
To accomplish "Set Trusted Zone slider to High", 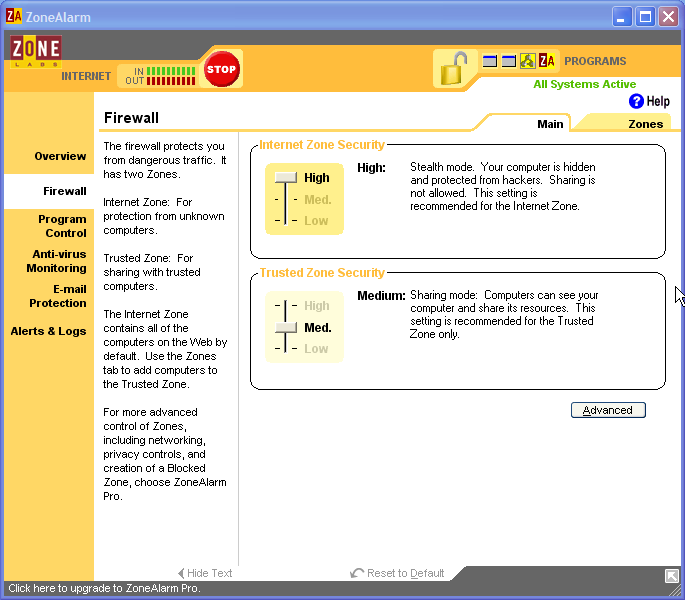I will pyautogui.click(x=316, y=305).
